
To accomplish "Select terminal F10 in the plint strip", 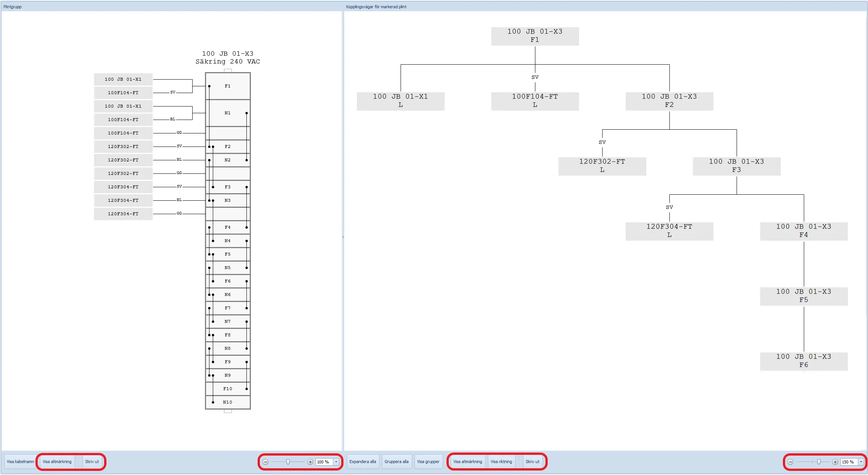I will pos(228,389).
